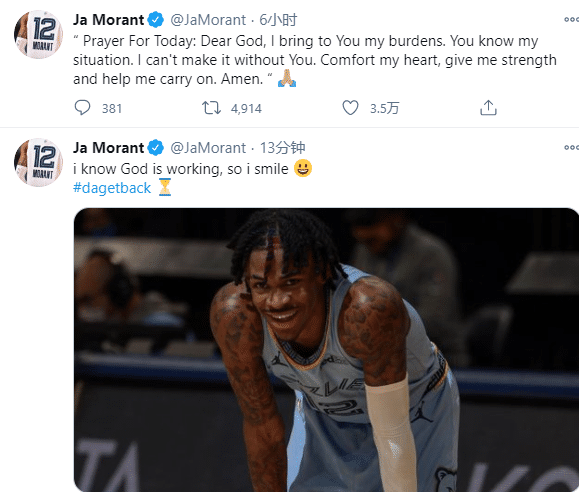Screen dimensions: 579x492
Task: Open the 6小时 timestamp on the first tweet
Action: pyautogui.click(x=278, y=20)
